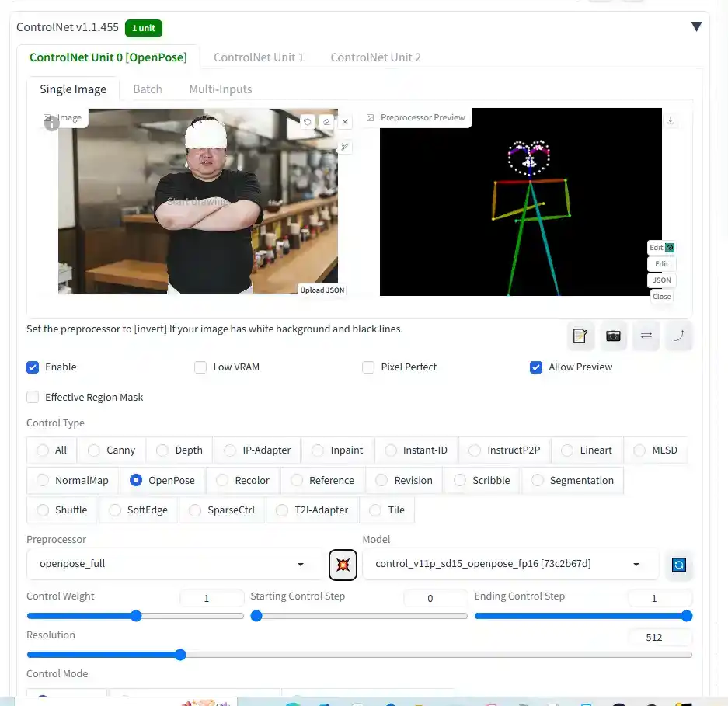The image size is (728, 706).
Task: Click the JSON button on preview
Action: click(662, 280)
